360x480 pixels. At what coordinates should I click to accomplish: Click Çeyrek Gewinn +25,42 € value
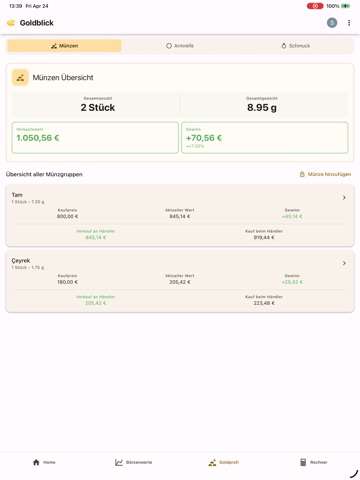292,282
